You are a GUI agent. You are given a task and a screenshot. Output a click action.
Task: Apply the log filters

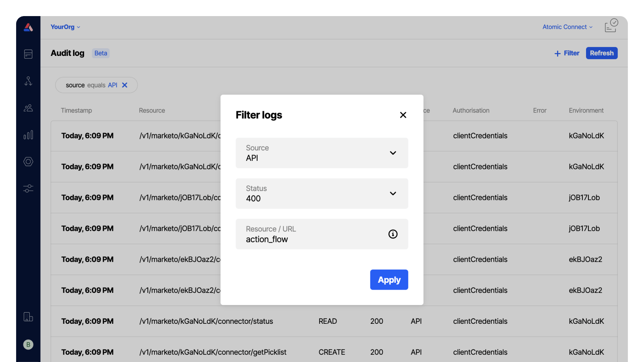389,280
